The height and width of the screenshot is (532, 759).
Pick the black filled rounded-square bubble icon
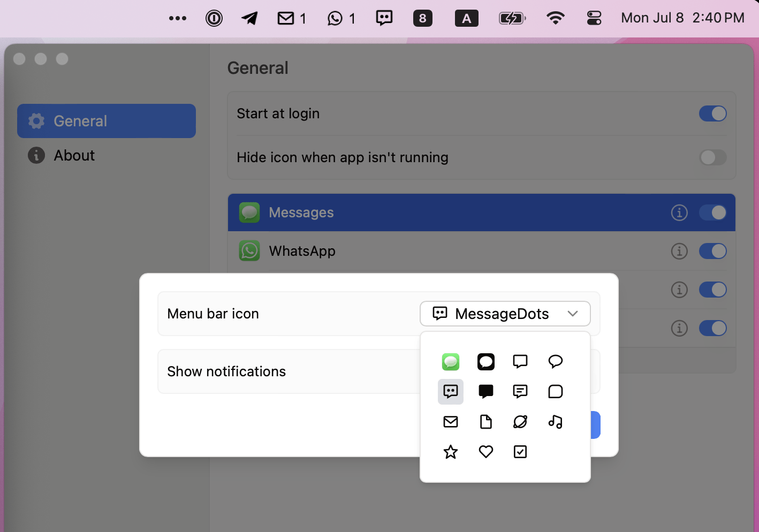[486, 362]
